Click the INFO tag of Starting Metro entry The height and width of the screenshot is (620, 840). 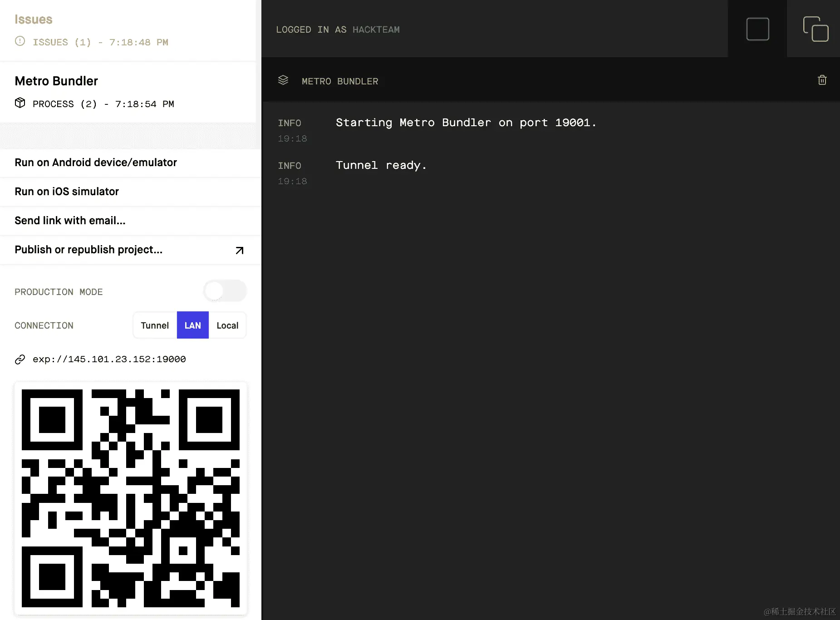pos(290,123)
